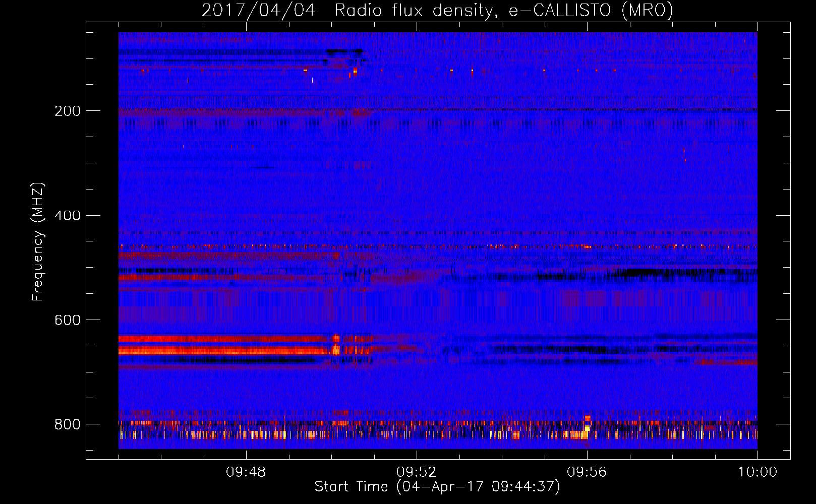Click the plot title text e-CALLISTO (MRO)
The image size is (816, 504).
[x=591, y=11]
